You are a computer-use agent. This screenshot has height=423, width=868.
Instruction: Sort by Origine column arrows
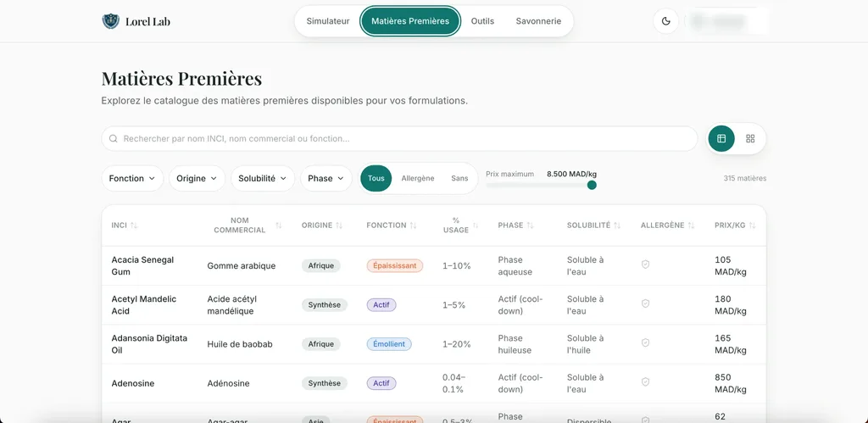tap(339, 225)
